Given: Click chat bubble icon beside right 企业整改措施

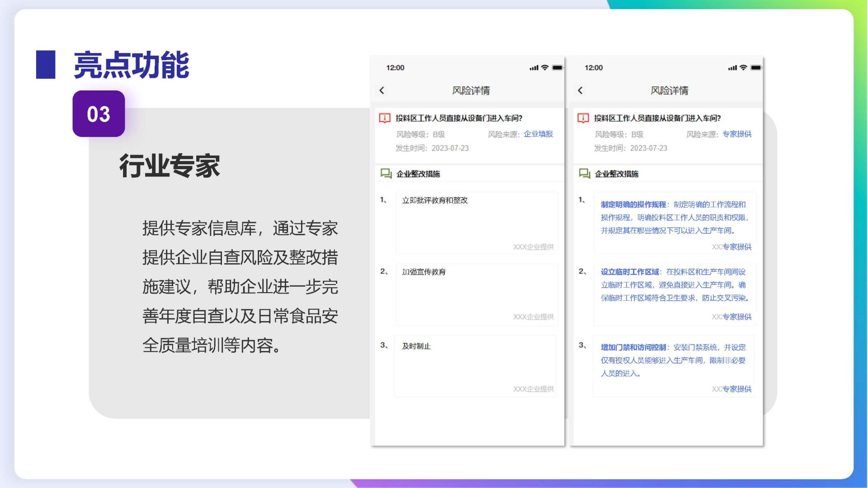Looking at the screenshot, I should tap(585, 174).
